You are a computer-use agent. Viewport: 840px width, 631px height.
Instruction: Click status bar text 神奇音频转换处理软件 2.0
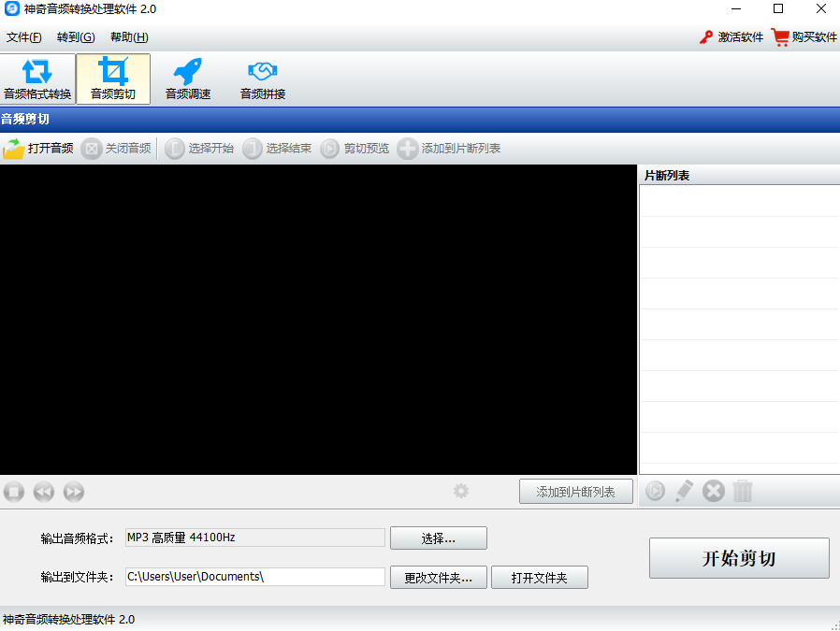point(68,619)
